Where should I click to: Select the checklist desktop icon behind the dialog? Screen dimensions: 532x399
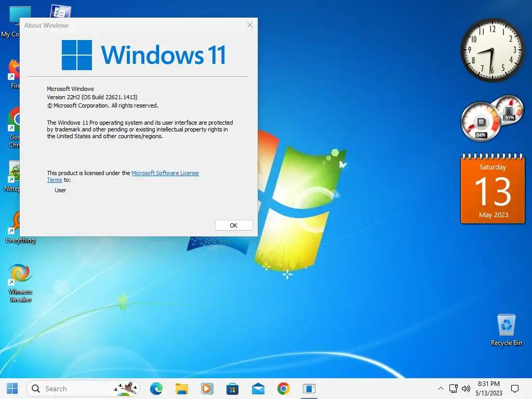[60, 11]
